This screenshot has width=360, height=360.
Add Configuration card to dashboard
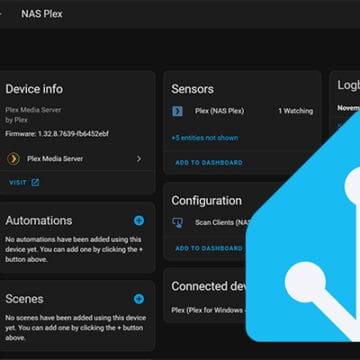pos(209,248)
